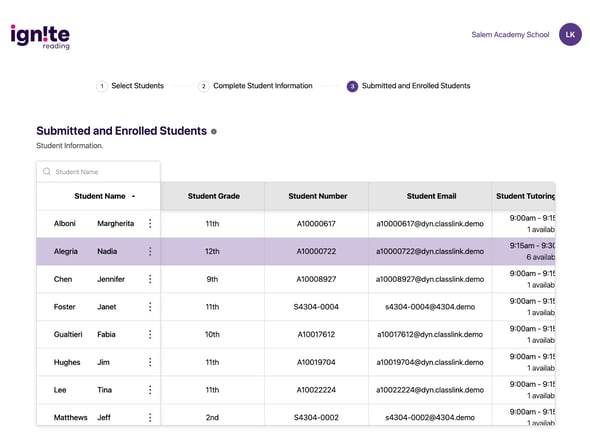The image size is (590, 437).
Task: Go to step 2 Complete Student Information
Action: click(255, 86)
